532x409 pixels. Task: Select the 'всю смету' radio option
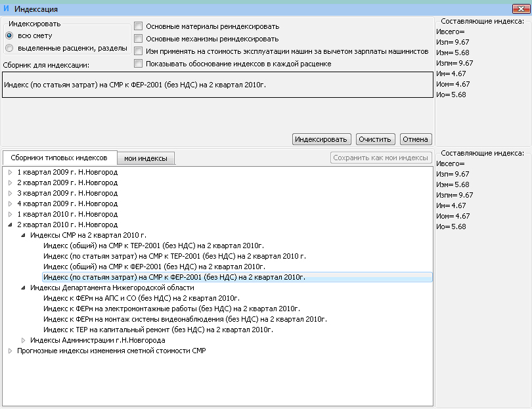point(9,35)
